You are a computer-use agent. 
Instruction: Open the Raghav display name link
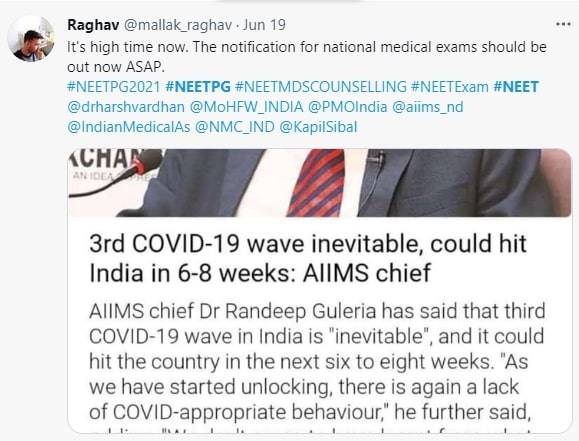[93, 25]
